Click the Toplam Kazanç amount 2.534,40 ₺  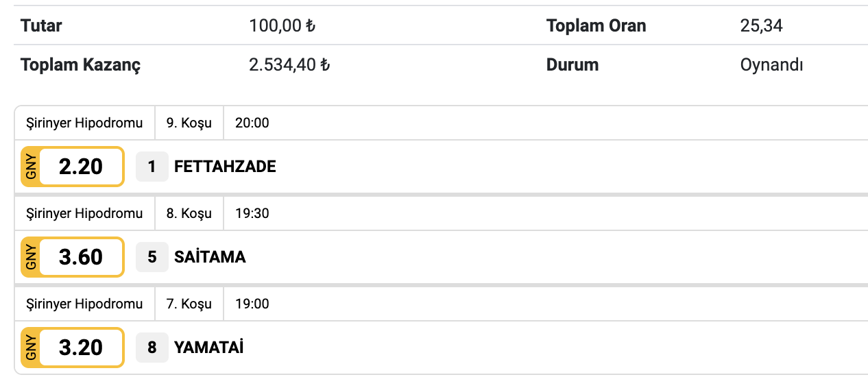289,65
